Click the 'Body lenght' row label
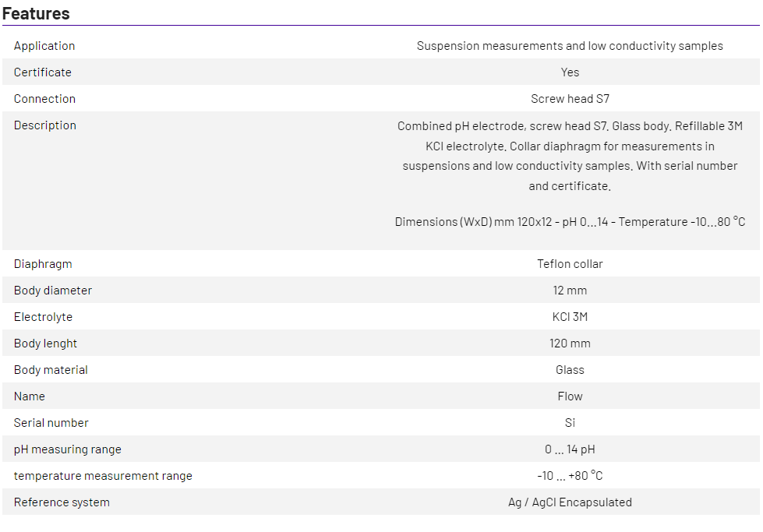Screen dimensions: 763x532 coord(45,344)
